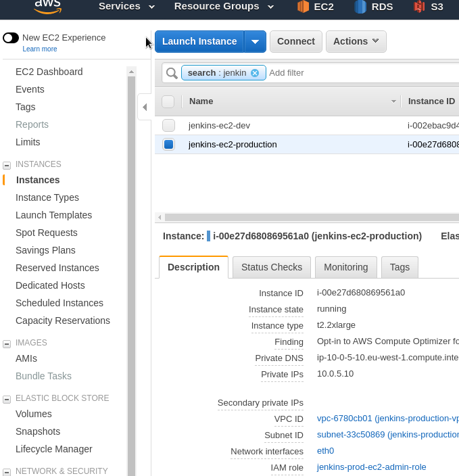Viewport: 459px width, 476px height.
Task: Open Limits in the sidebar
Action: coord(28,143)
